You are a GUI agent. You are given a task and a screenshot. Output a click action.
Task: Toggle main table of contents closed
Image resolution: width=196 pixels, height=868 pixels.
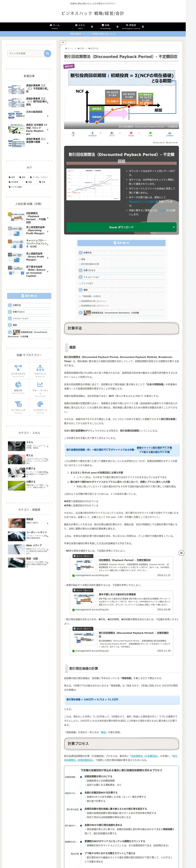point(121,243)
